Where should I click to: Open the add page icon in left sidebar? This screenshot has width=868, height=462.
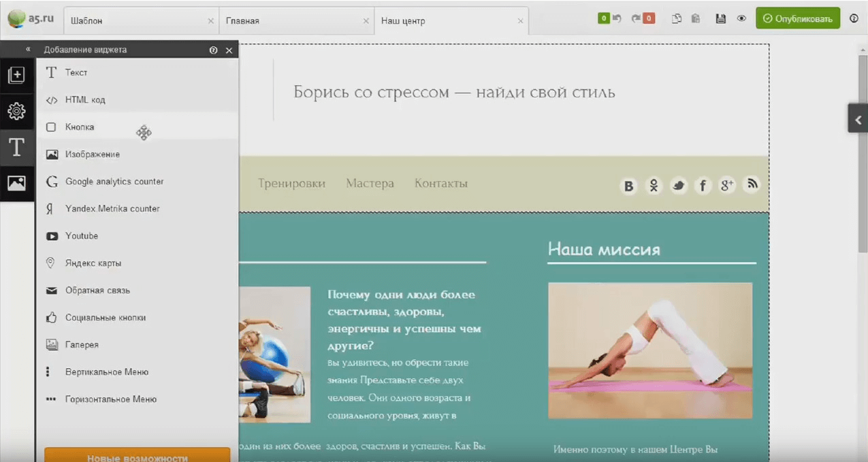tap(16, 76)
